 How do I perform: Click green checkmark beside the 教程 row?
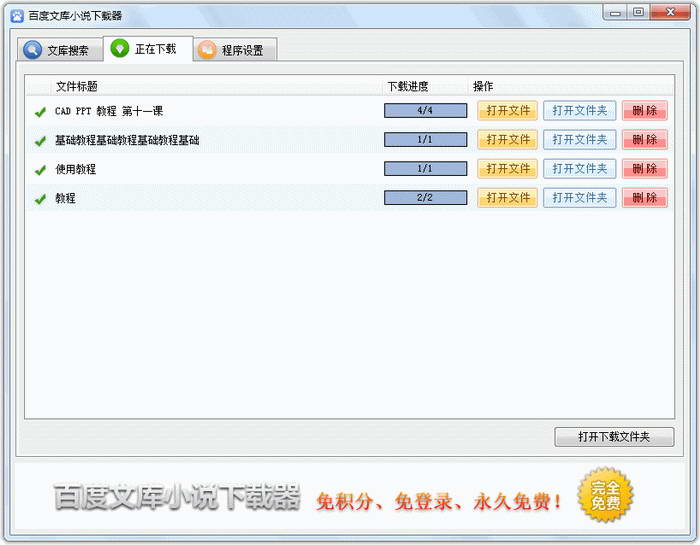[x=40, y=199]
